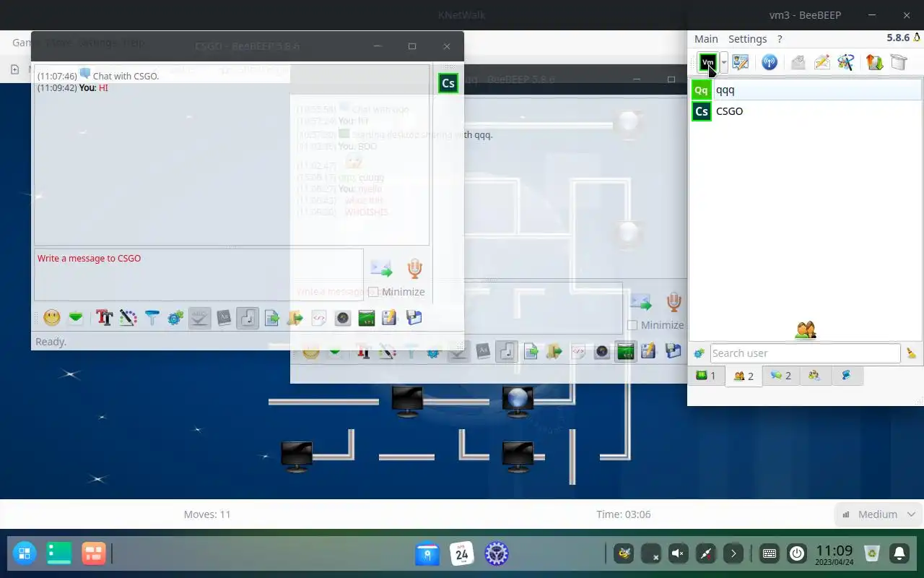Open system settings gear in dock
924x578 pixels.
point(496,553)
